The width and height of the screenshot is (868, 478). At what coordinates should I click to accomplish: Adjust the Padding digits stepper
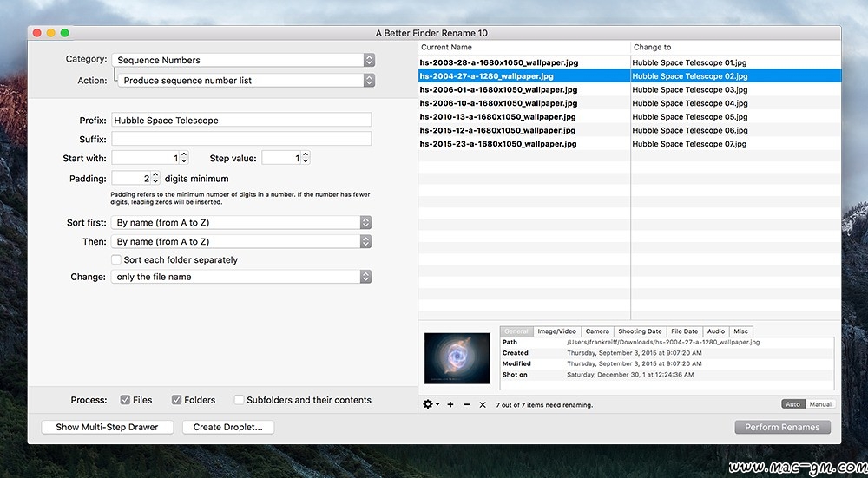(155, 178)
